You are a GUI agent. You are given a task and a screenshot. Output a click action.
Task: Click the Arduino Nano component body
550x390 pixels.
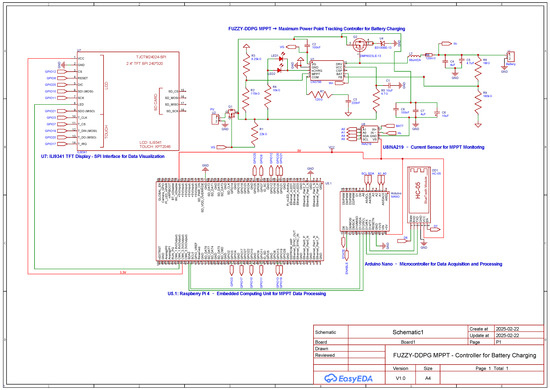[365, 211]
